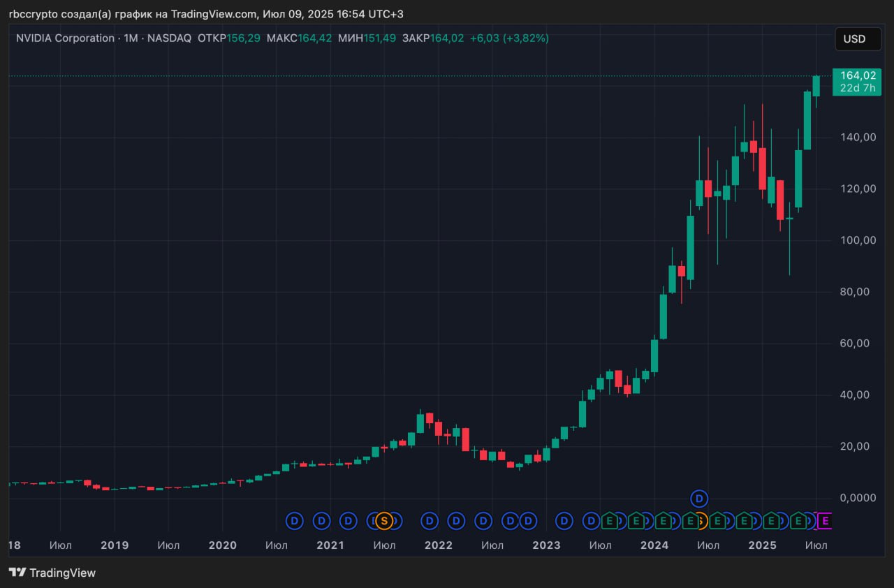Click the NASDAQ exchange label
This screenshot has height=588, width=894.
pos(169,38)
